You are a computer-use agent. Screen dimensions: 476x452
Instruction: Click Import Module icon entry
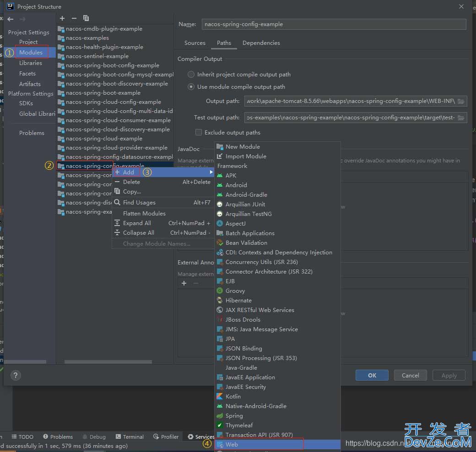277,156
